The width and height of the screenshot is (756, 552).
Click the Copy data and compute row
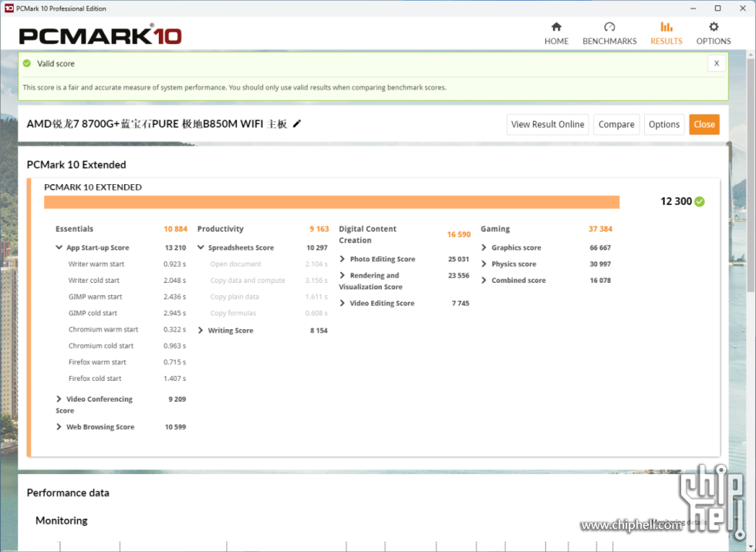click(x=269, y=281)
